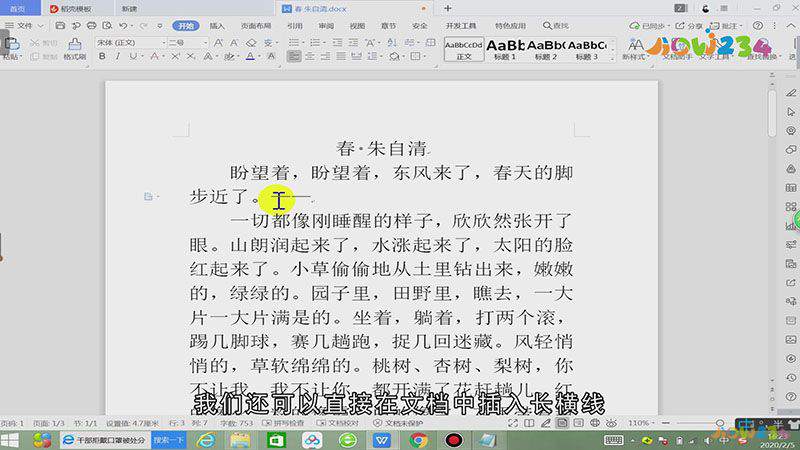This screenshot has height=450, width=800.
Task: Expand the font color dropdown arrow
Action: click(x=258, y=56)
